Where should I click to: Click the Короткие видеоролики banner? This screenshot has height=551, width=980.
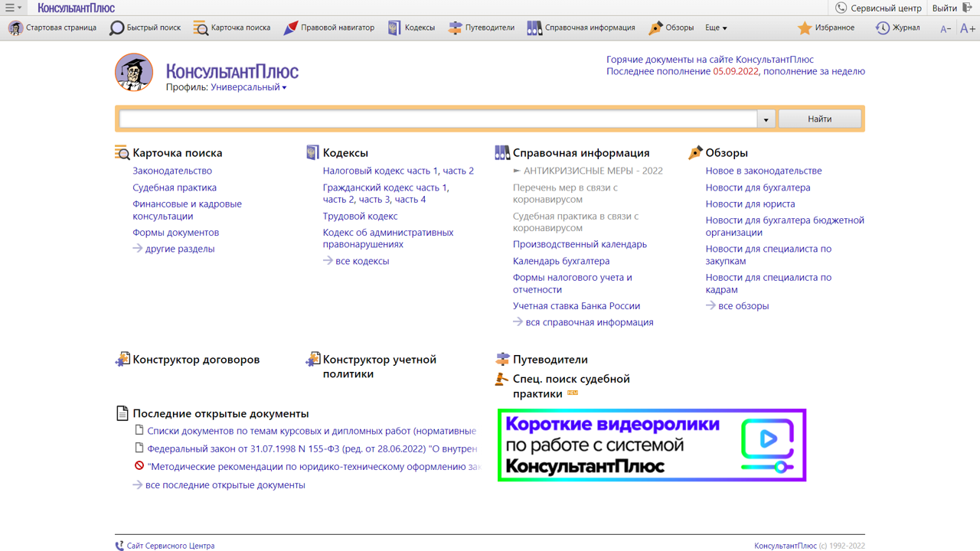[x=652, y=445]
